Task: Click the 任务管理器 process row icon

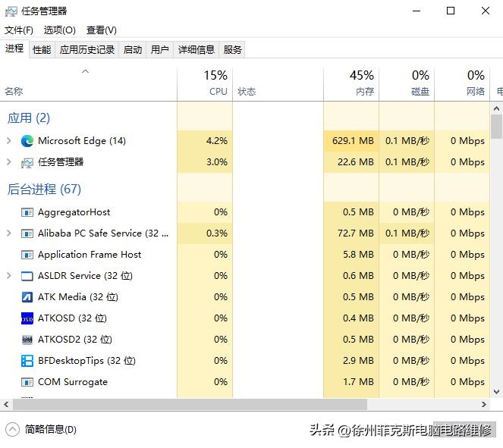Action: [x=27, y=163]
